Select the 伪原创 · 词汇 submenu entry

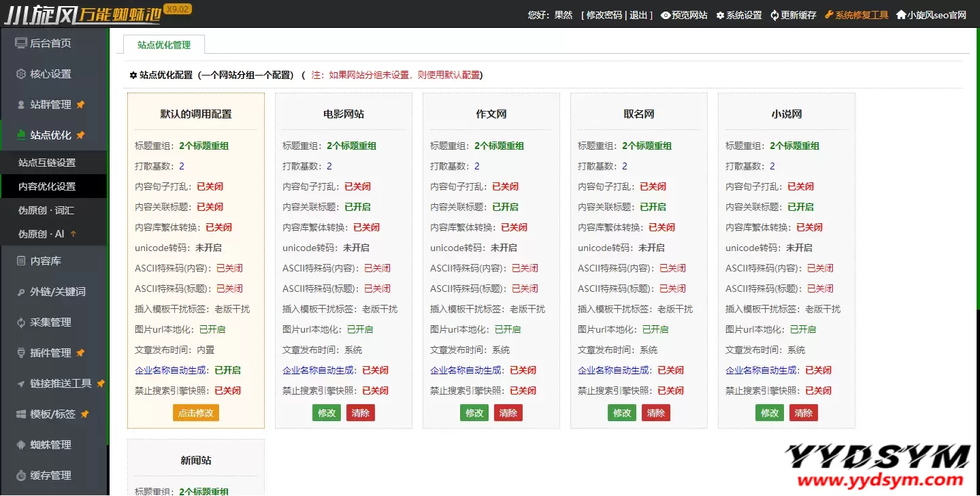(46, 210)
